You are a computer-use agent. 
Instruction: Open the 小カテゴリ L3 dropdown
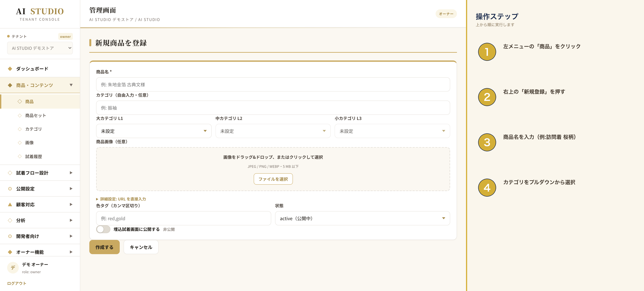(x=392, y=131)
